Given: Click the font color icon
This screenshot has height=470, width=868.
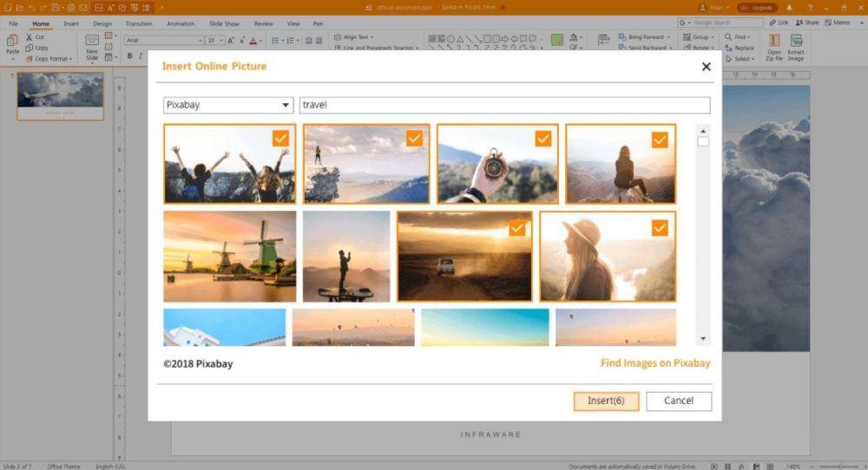Looking at the screenshot, I should [253, 41].
